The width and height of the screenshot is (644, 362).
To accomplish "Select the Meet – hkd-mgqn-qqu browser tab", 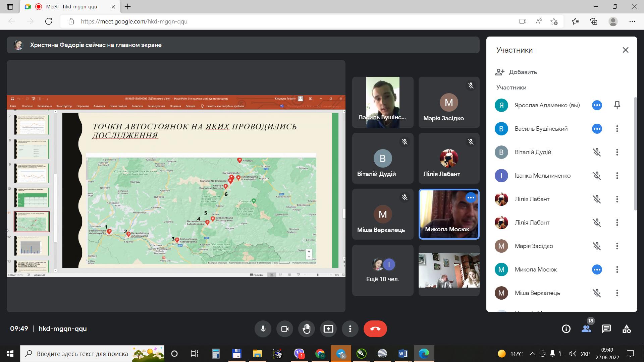I will tap(72, 7).
